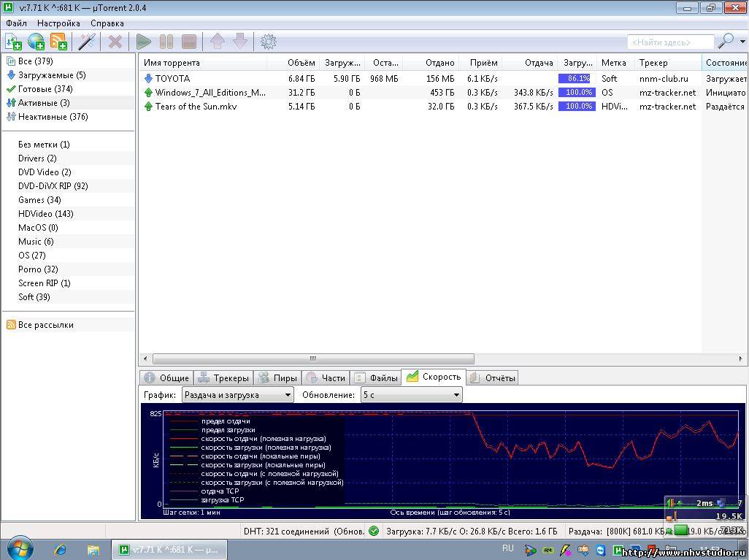This screenshot has height=560, width=749.
Task: Click Windows_7 row 100.0% progress bar
Action: [x=577, y=92]
